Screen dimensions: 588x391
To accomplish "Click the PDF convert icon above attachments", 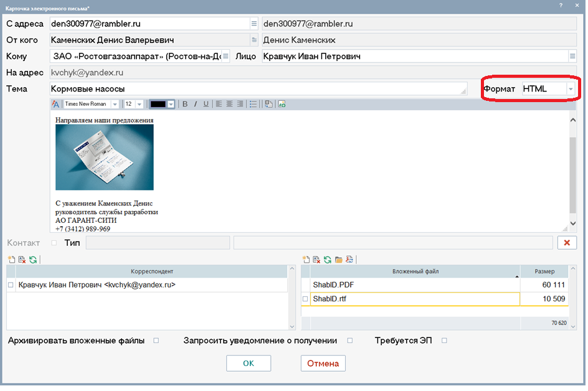I will click(349, 260).
